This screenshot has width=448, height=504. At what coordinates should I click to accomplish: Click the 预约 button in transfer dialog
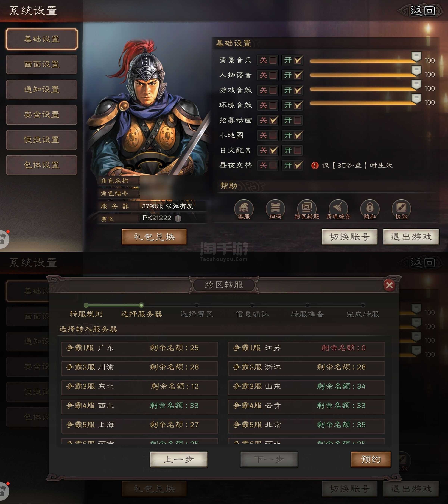click(371, 459)
